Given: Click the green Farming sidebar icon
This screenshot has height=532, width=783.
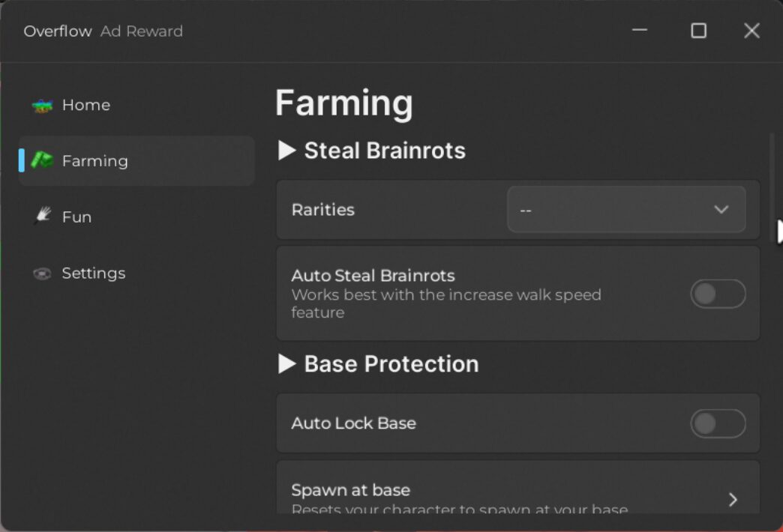Looking at the screenshot, I should pos(43,160).
